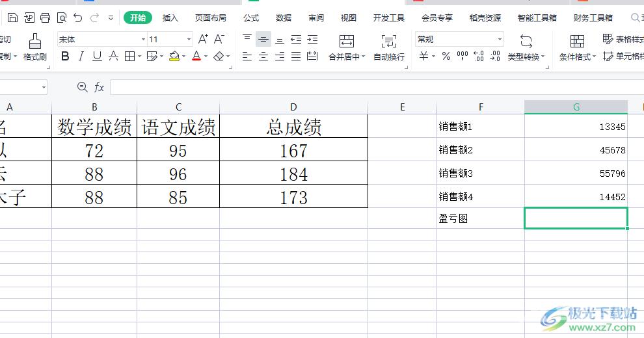Click the Save As icon in quick toolbar
Image resolution: width=644 pixels, height=338 pixels.
[29, 18]
